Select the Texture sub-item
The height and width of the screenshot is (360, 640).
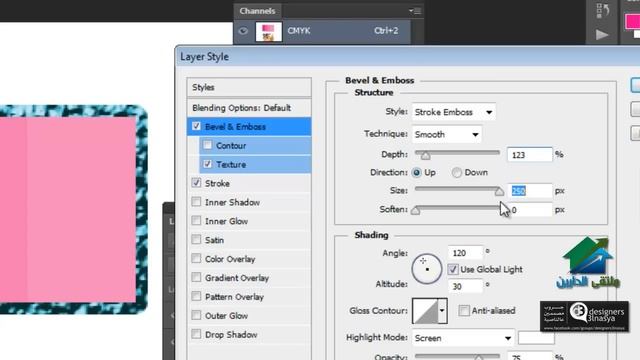coord(255,164)
